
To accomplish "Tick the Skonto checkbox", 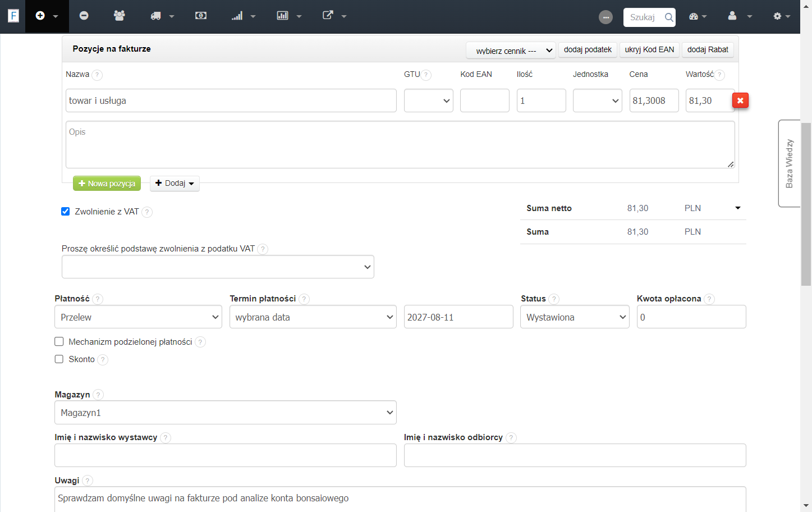I will click(59, 359).
